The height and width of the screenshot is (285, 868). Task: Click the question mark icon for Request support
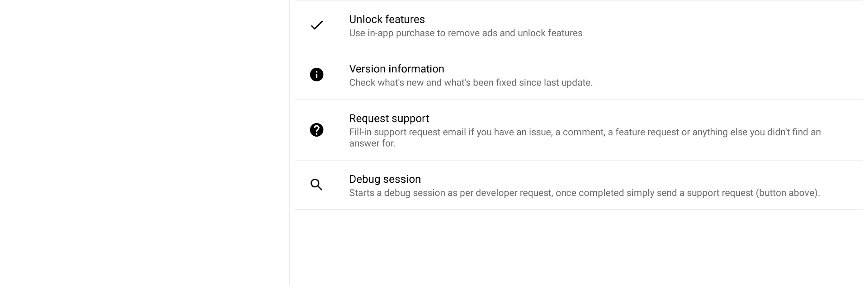(316, 130)
